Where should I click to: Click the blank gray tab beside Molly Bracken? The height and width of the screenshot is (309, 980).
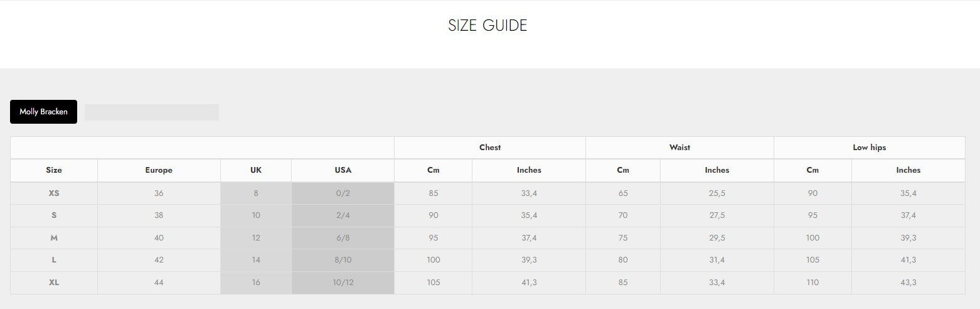(x=152, y=112)
